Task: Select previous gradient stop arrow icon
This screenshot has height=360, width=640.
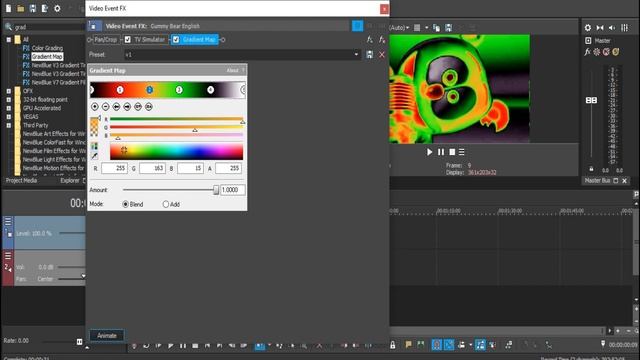Action: click(x=116, y=107)
